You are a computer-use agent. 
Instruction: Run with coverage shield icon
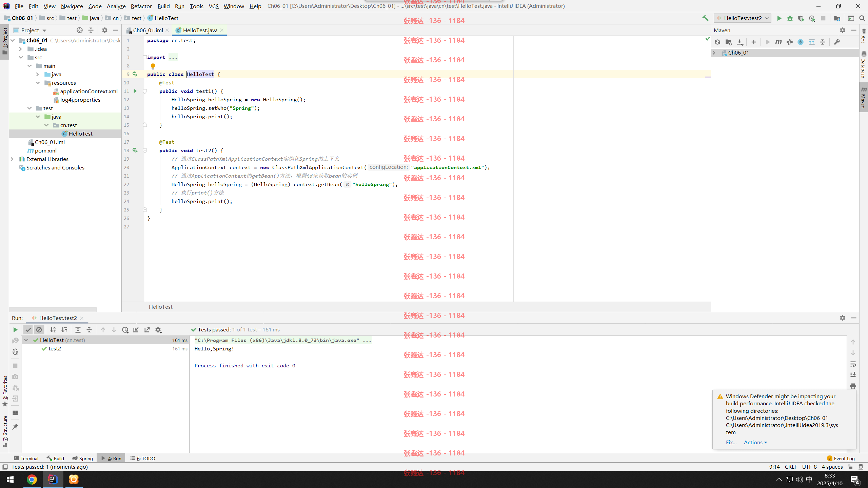click(801, 18)
